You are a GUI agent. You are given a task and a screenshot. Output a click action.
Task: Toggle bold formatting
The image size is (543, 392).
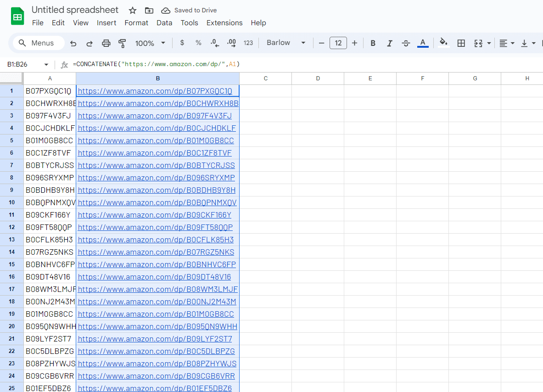point(373,43)
